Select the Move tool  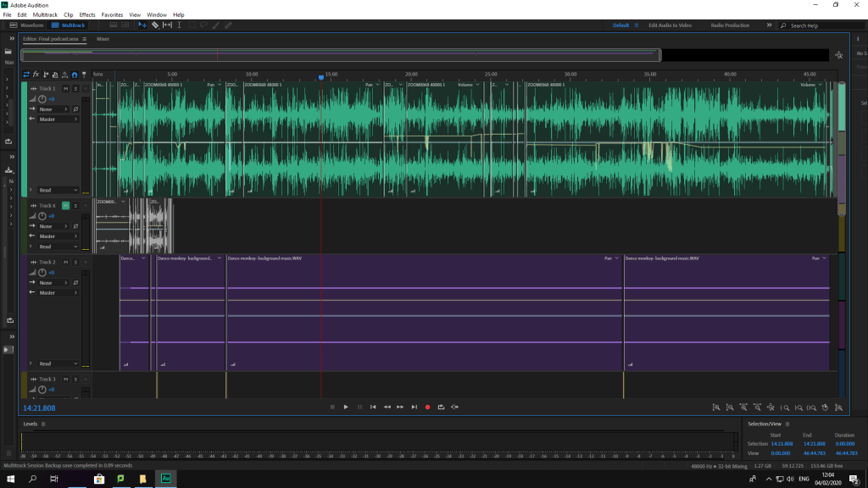pyautogui.click(x=142, y=25)
